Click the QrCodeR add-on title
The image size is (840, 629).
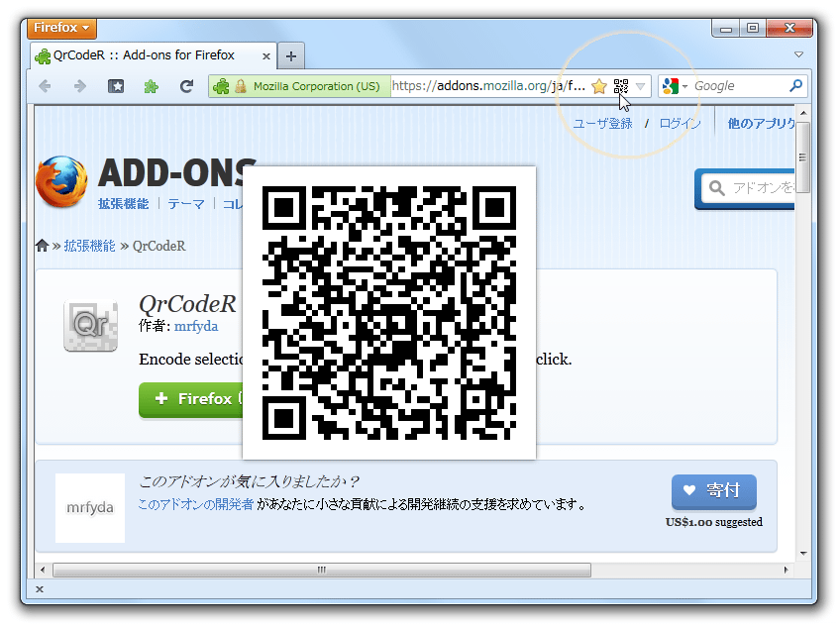(x=187, y=304)
